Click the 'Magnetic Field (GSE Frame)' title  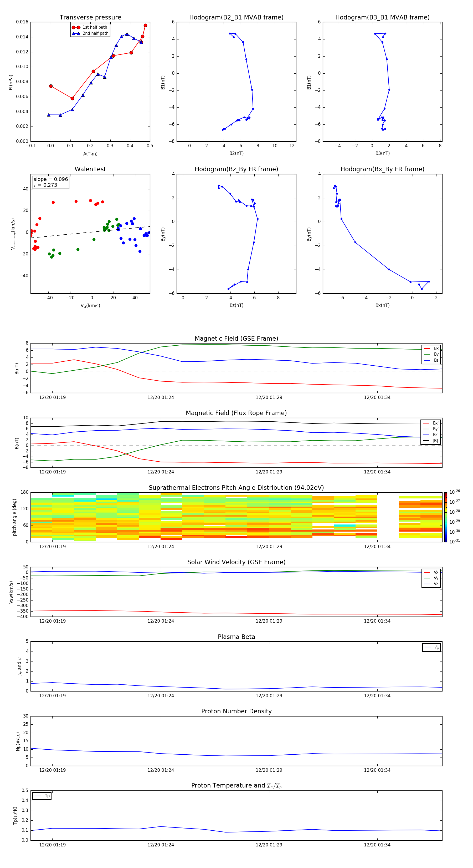click(236, 339)
